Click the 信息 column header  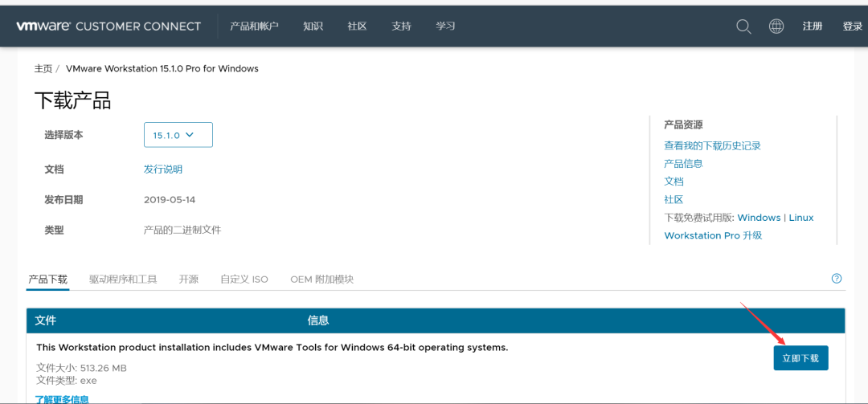317,320
